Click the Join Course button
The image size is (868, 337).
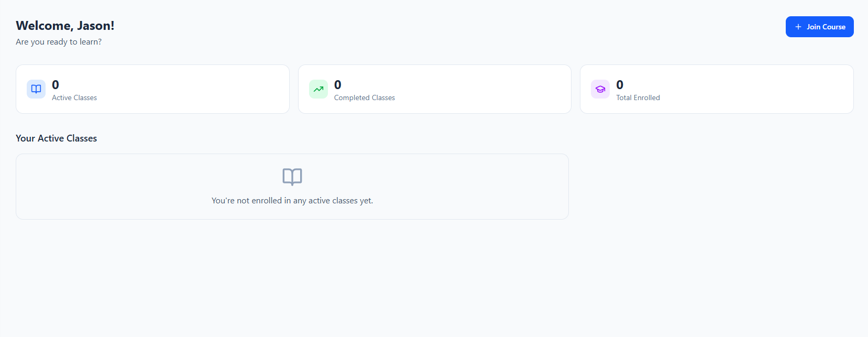click(819, 27)
